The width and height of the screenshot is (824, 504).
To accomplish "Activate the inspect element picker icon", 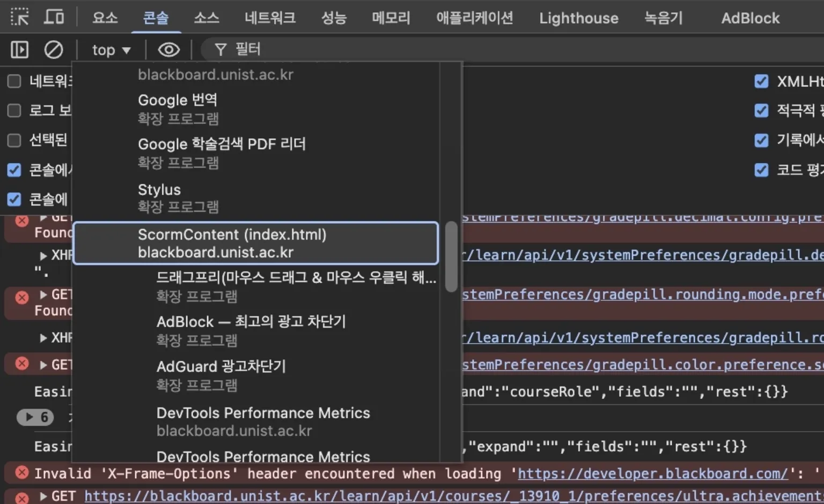I will [20, 17].
